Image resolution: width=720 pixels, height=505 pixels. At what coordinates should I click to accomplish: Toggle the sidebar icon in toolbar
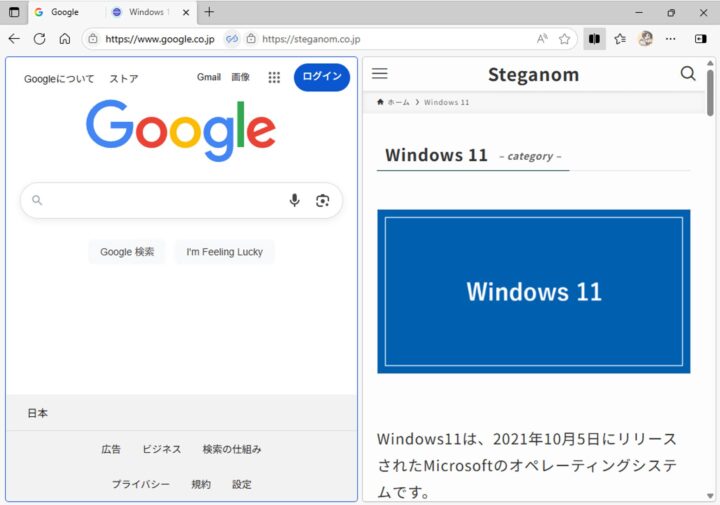701,39
